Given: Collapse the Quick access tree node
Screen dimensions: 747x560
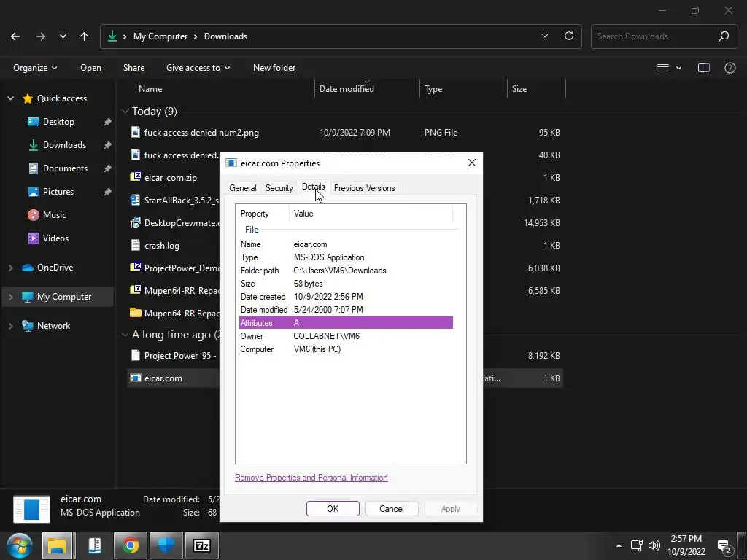Looking at the screenshot, I should pyautogui.click(x=10, y=98).
